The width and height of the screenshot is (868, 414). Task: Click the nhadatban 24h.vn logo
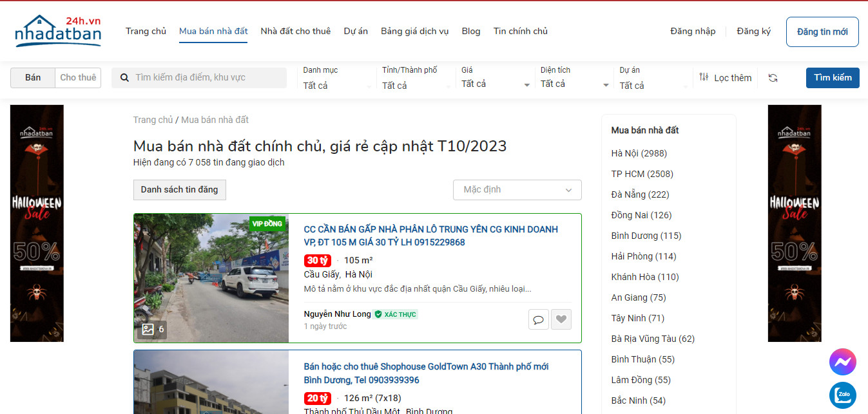tap(58, 30)
